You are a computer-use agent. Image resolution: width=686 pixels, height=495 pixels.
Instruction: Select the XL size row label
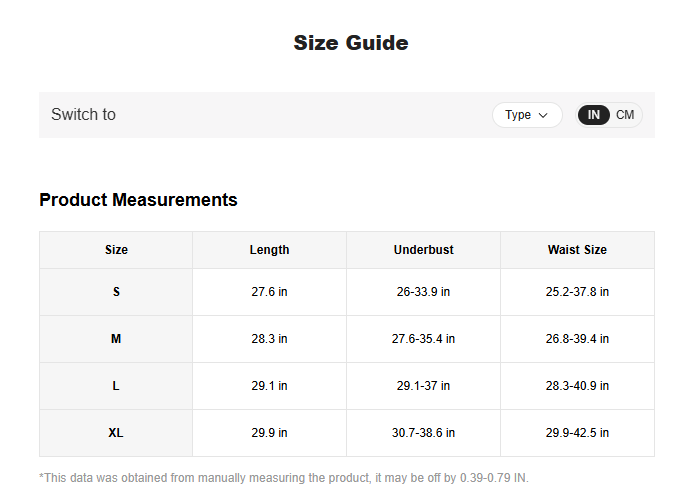[116, 433]
